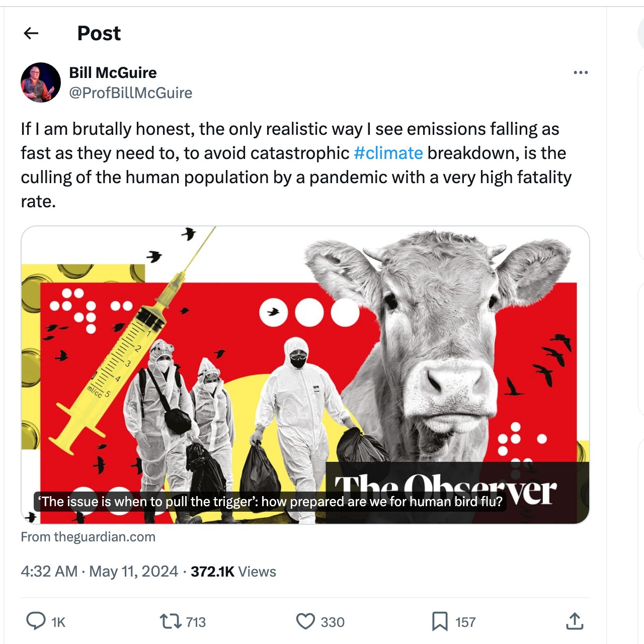Click the 4:32 AM May 11, 2024 timestamp
The height and width of the screenshot is (644, 644).
click(x=99, y=572)
